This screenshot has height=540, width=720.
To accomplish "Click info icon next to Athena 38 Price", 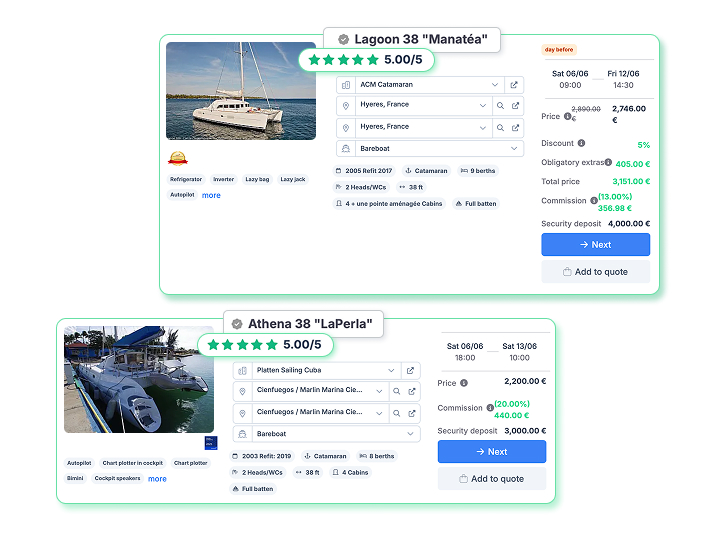I will tap(464, 383).
